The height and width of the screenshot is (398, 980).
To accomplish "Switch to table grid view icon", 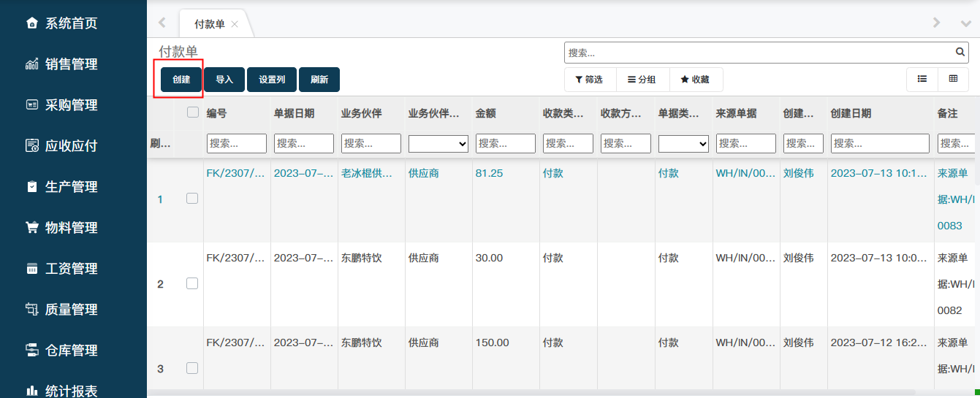I will pyautogui.click(x=953, y=79).
